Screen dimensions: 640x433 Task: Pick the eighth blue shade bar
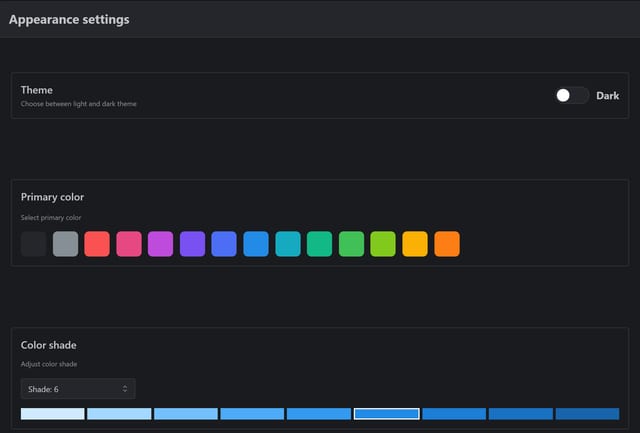(521, 414)
